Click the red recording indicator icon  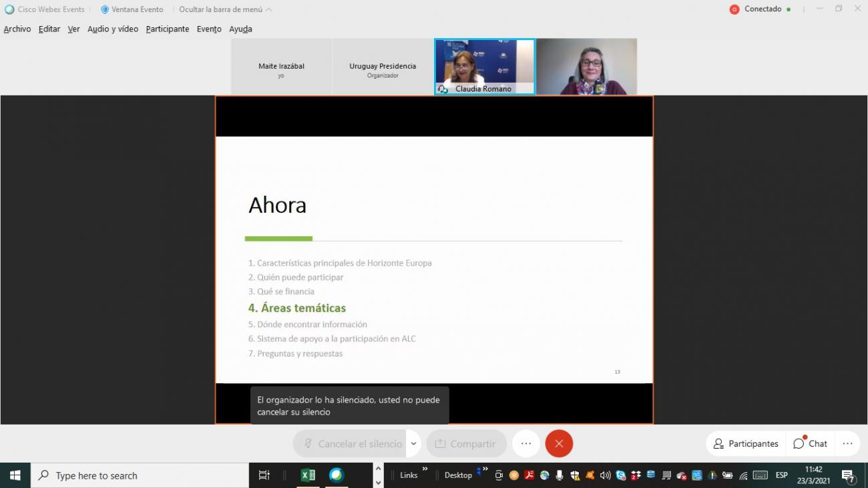[x=734, y=9]
